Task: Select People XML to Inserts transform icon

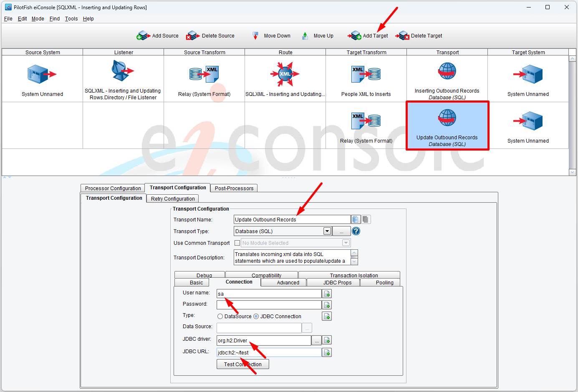Action: (x=366, y=74)
